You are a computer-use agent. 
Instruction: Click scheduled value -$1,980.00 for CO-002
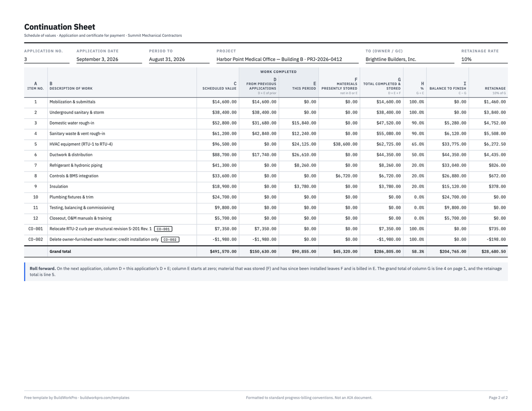click(x=224, y=239)
